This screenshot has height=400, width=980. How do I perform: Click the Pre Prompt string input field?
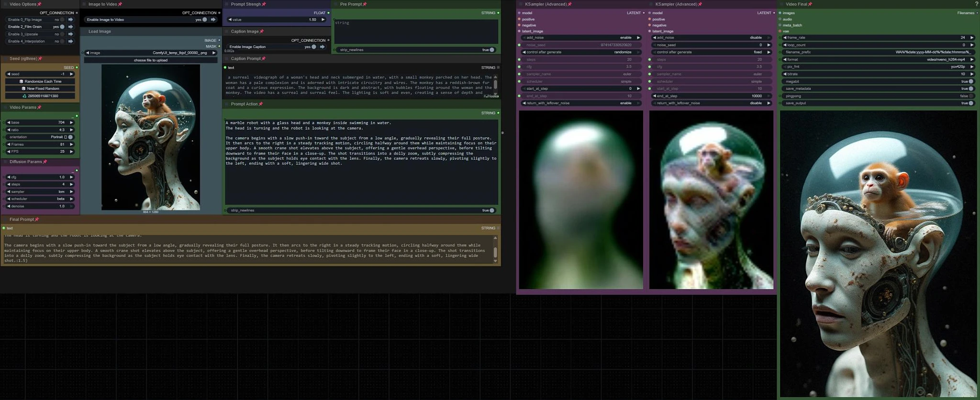[416, 31]
